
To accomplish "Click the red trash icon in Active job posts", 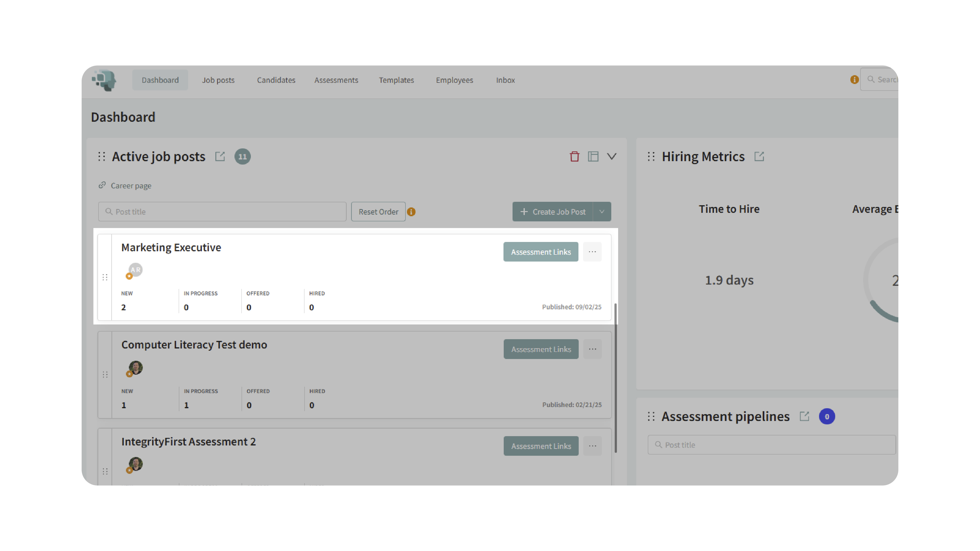I will (x=575, y=156).
